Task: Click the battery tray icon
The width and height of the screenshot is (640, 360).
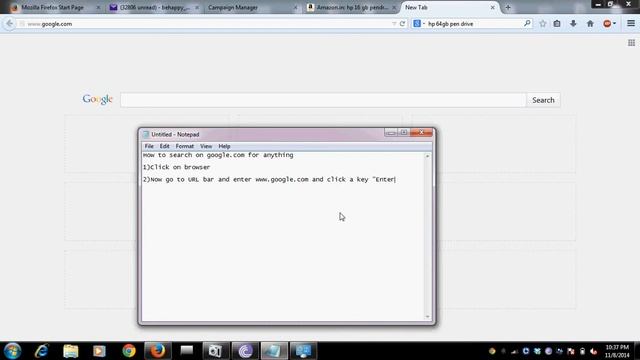Action: [x=582, y=351]
